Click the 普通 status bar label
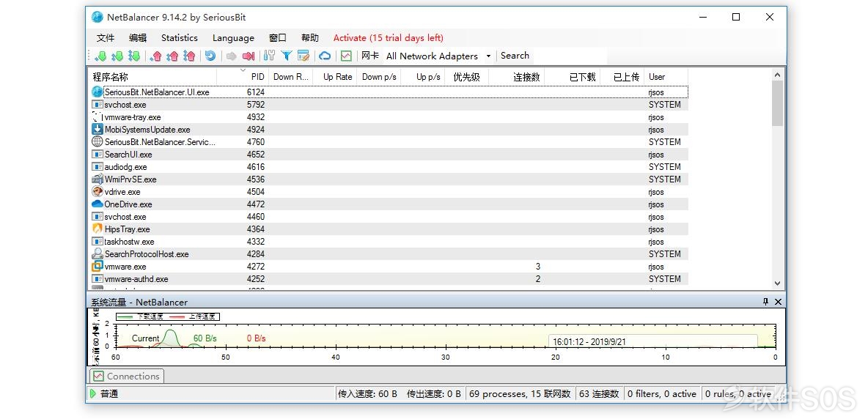868x419 pixels. click(109, 393)
